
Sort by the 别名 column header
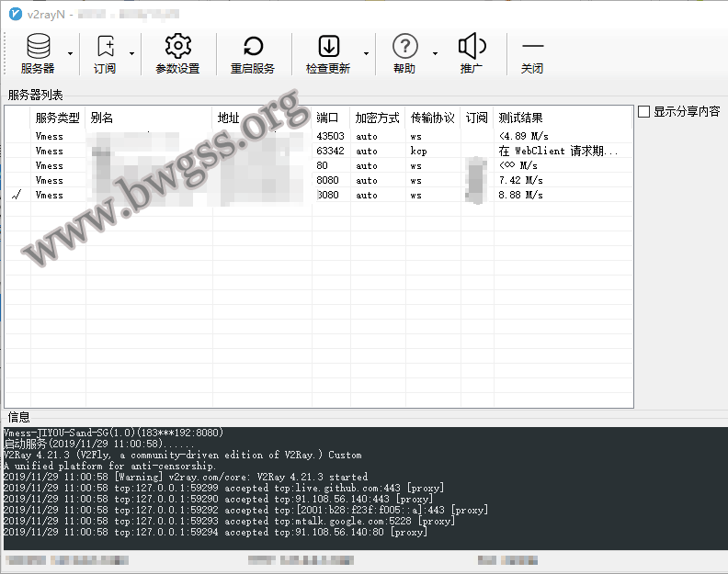(x=149, y=118)
